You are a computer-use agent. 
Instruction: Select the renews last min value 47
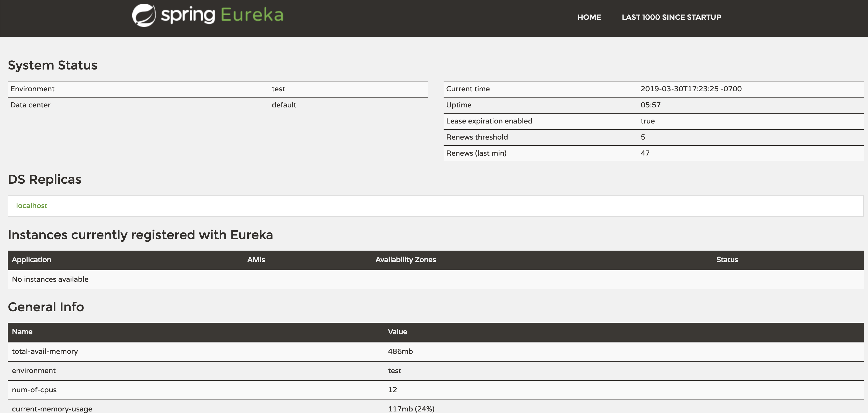645,153
